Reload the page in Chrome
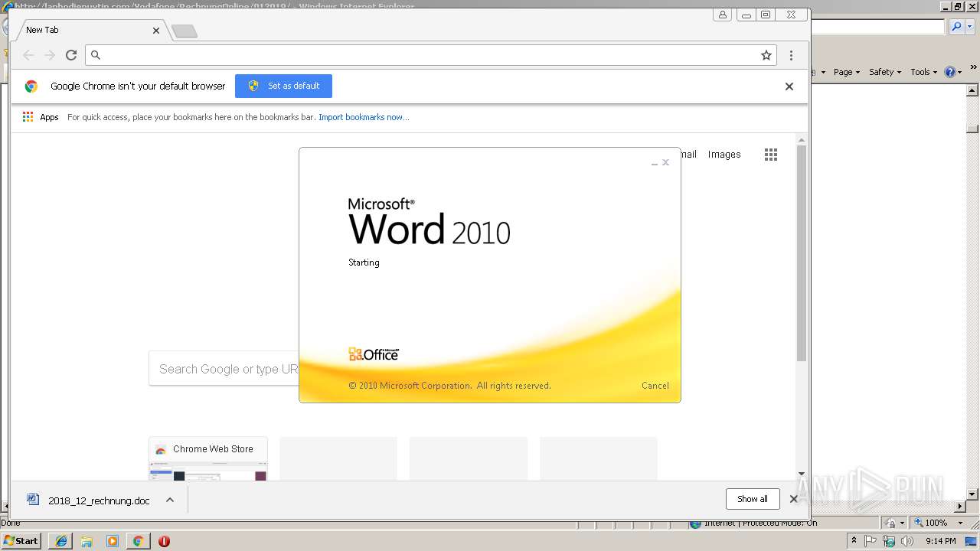The height and width of the screenshot is (551, 980). pyautogui.click(x=71, y=55)
